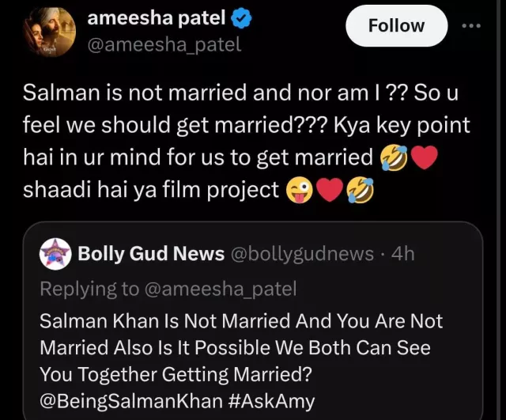
Task: Click the Follow button
Action: click(396, 25)
